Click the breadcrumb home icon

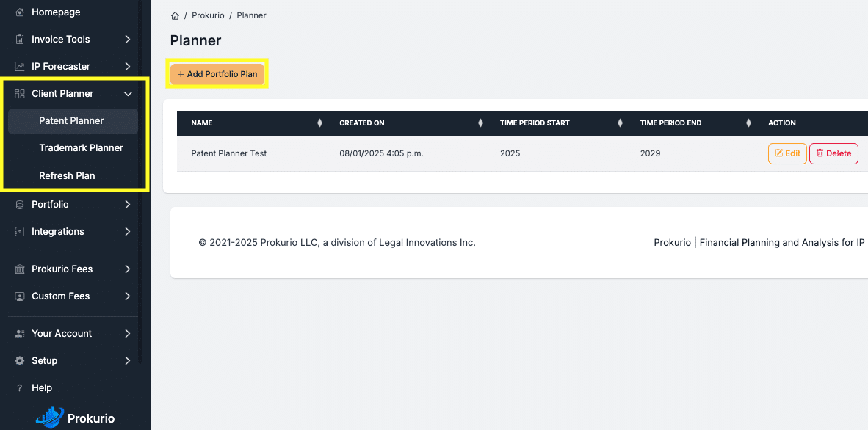[175, 15]
